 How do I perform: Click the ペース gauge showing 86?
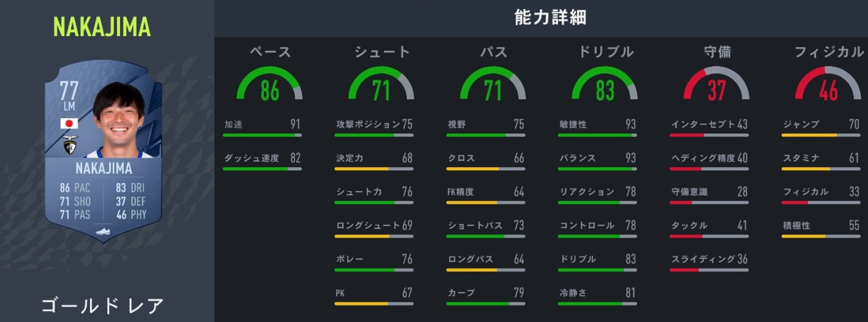[270, 86]
